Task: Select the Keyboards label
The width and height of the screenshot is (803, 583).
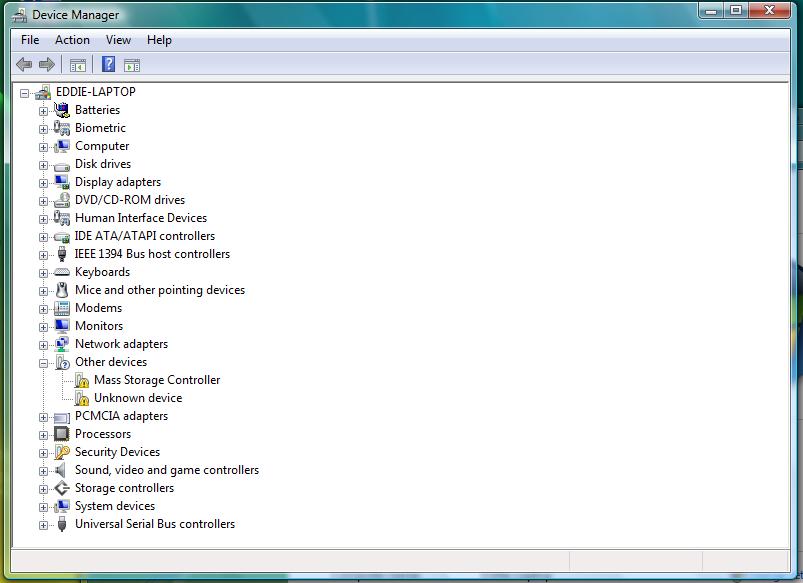Action: point(102,272)
